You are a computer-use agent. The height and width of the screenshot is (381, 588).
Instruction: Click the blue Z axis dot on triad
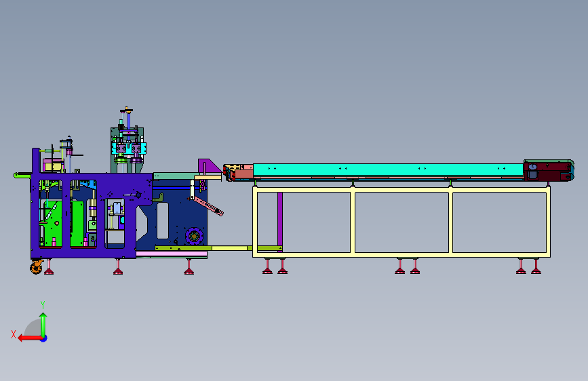pyautogui.click(x=44, y=338)
